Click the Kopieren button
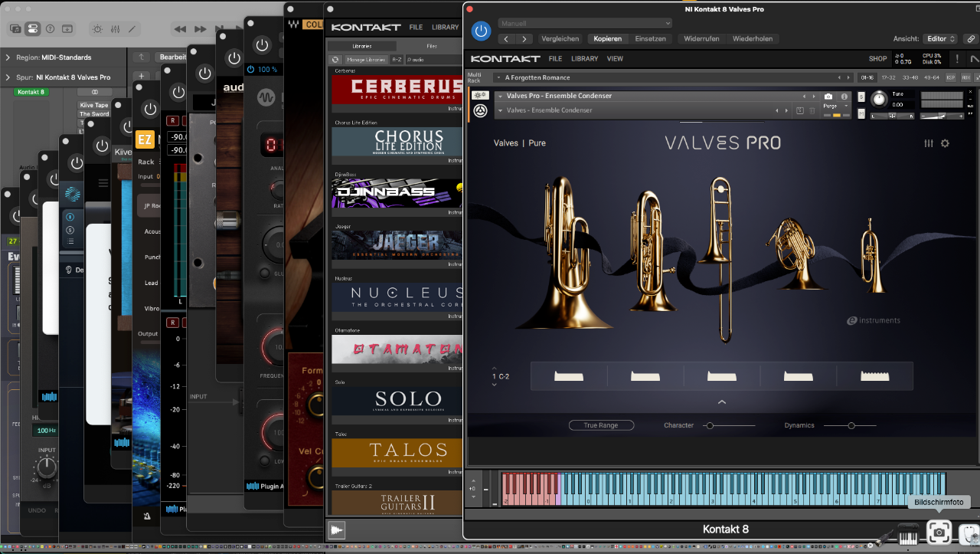 tap(608, 38)
